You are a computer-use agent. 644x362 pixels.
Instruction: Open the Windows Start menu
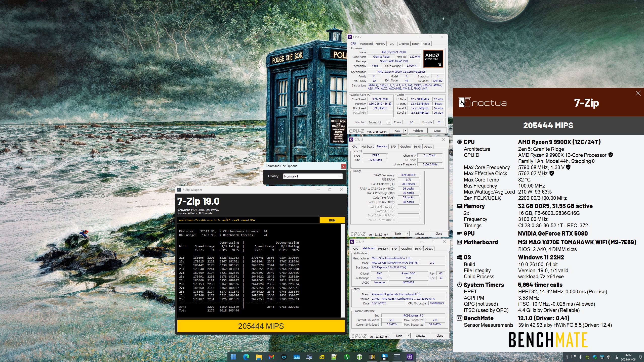tap(233, 357)
